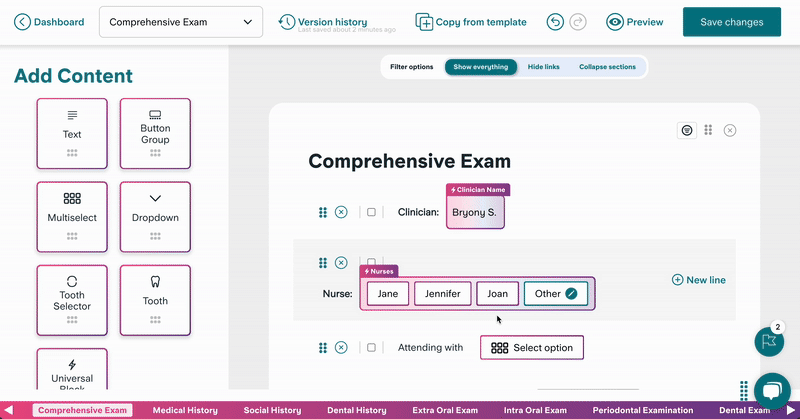Add a Tooth block

155,300
